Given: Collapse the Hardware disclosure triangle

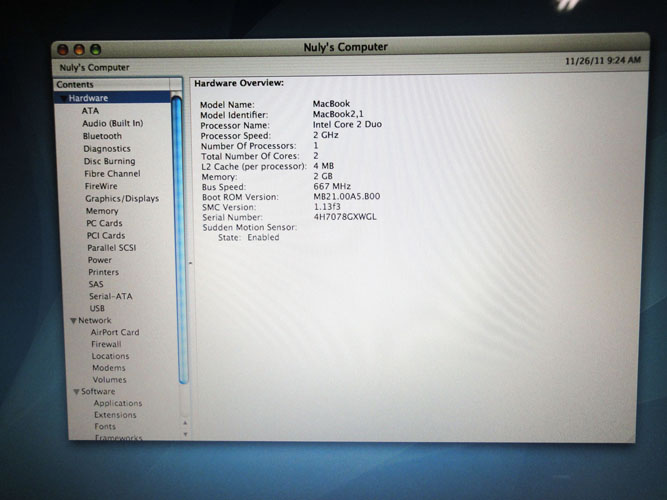Looking at the screenshot, I should point(64,99).
